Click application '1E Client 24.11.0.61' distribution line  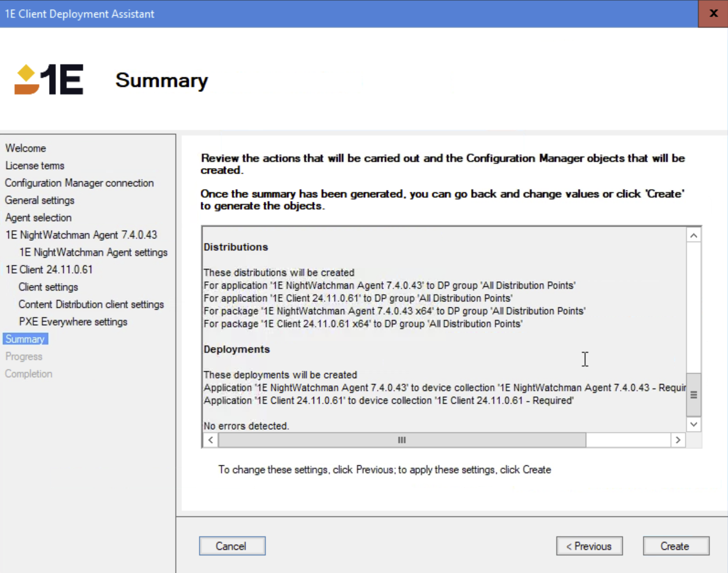tap(358, 298)
